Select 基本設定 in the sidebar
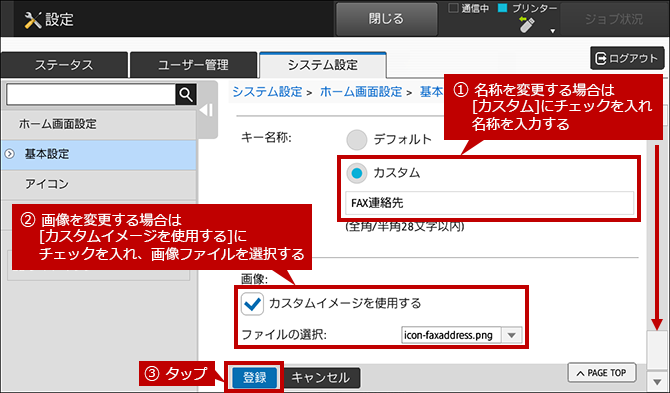The image size is (670, 393). click(x=98, y=154)
